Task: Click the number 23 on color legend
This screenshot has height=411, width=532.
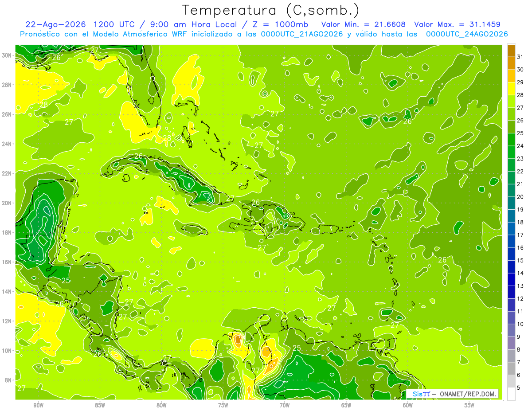Action: [520, 159]
